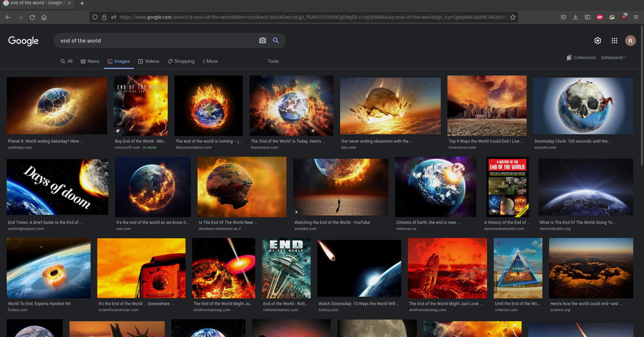Image resolution: width=644 pixels, height=337 pixels.
Task: Expand the More search categories menu
Action: tap(210, 61)
